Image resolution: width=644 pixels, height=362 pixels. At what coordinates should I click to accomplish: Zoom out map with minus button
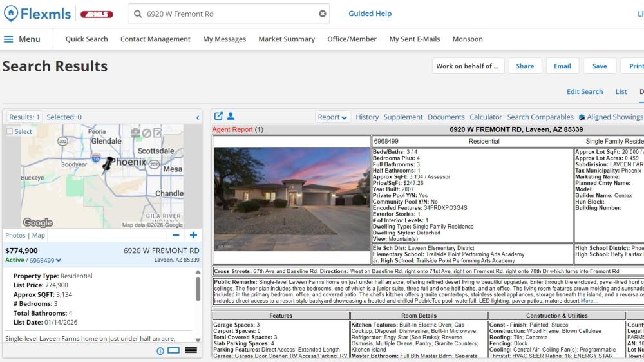176,235
